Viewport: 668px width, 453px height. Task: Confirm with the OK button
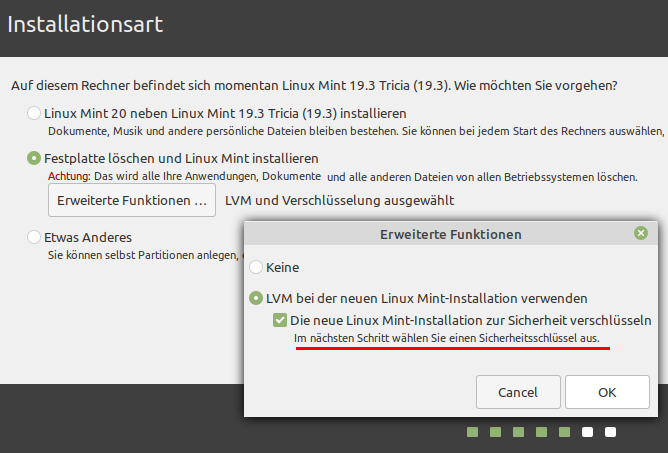607,392
